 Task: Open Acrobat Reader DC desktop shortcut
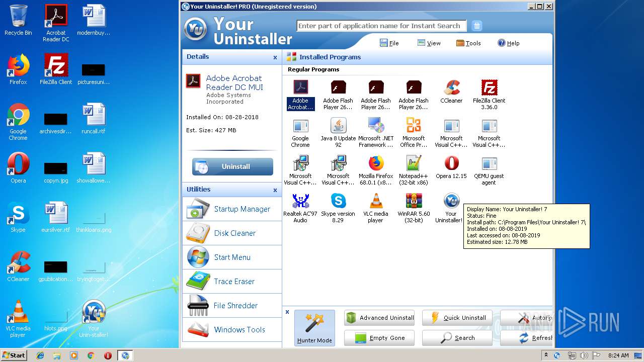click(x=56, y=23)
